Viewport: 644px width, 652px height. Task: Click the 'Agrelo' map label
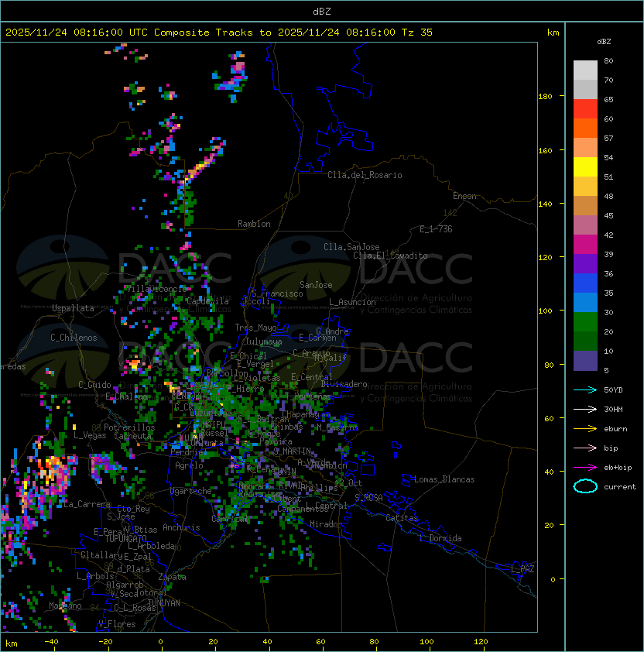point(189,465)
